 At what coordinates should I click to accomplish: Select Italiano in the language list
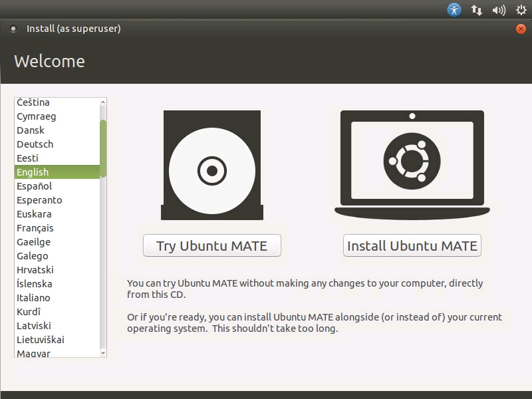point(57,297)
